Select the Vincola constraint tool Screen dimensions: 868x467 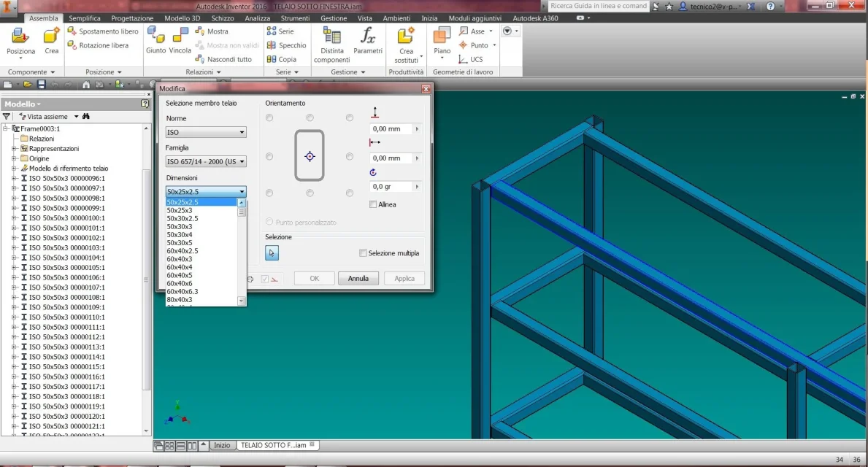click(x=180, y=41)
